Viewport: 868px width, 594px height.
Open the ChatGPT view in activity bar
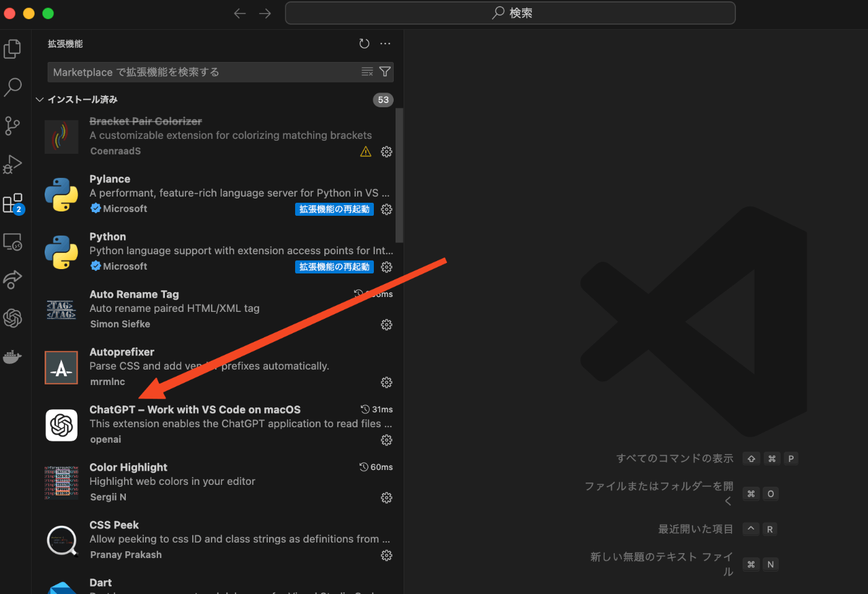pyautogui.click(x=12, y=318)
